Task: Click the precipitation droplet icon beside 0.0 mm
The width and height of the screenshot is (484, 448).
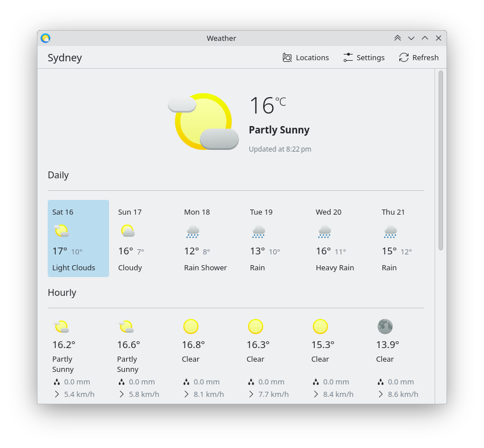Action: point(56,382)
